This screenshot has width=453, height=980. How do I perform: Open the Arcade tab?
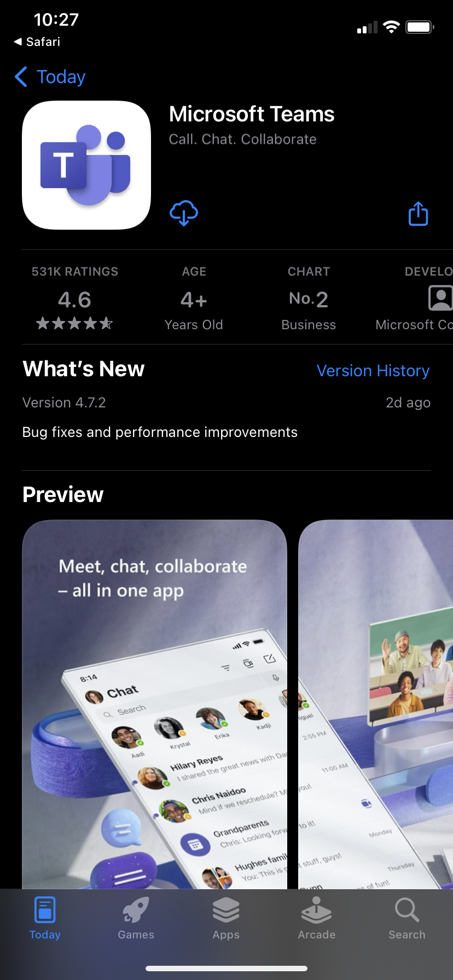[x=316, y=919]
